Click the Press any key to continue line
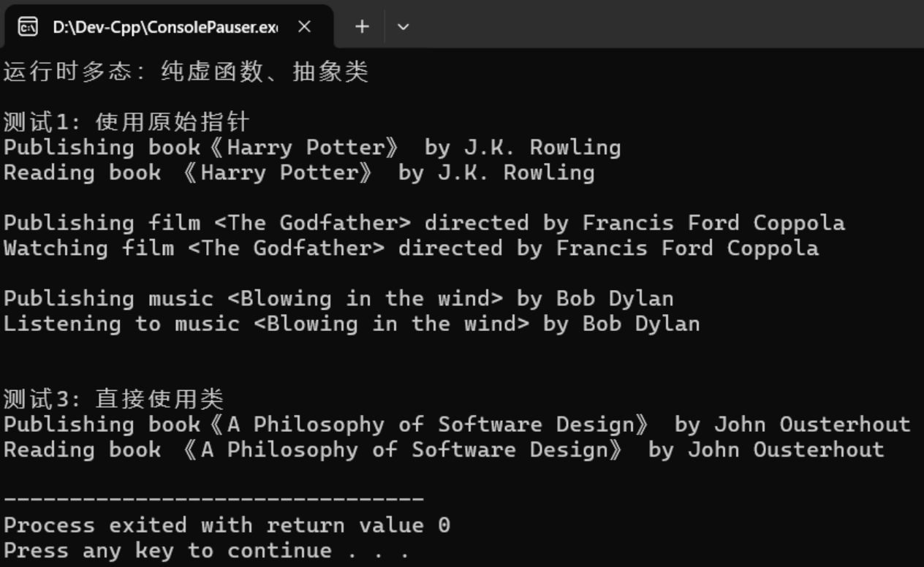 [x=207, y=550]
